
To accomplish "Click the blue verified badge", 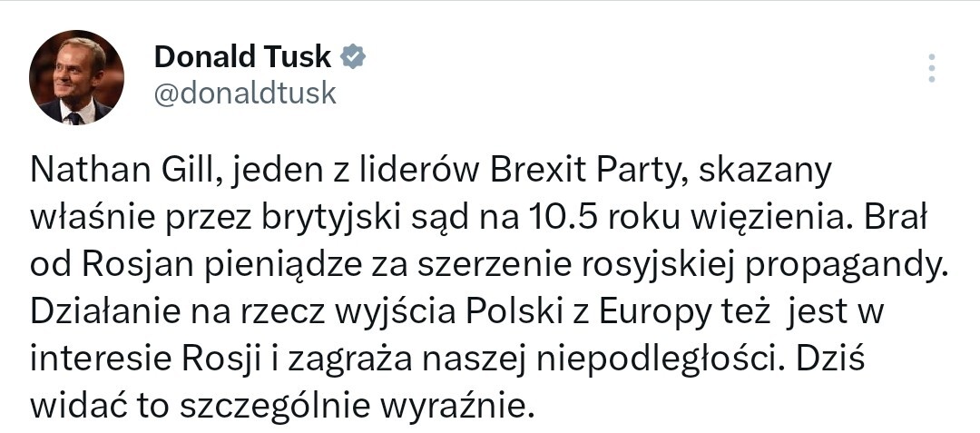I will [353, 57].
